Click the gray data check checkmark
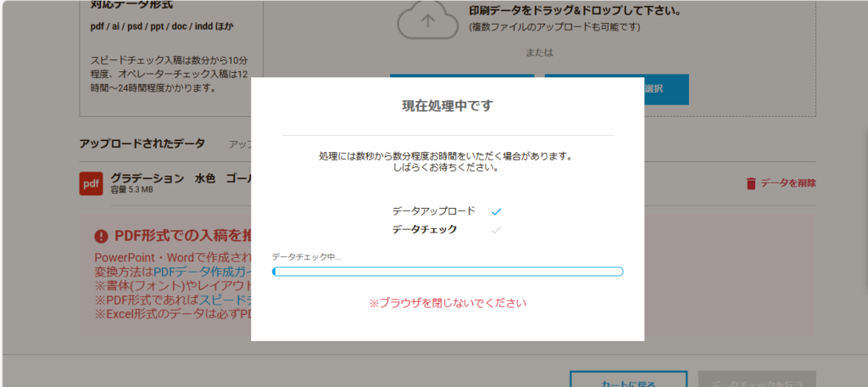Image resolution: width=868 pixels, height=387 pixels. click(497, 229)
